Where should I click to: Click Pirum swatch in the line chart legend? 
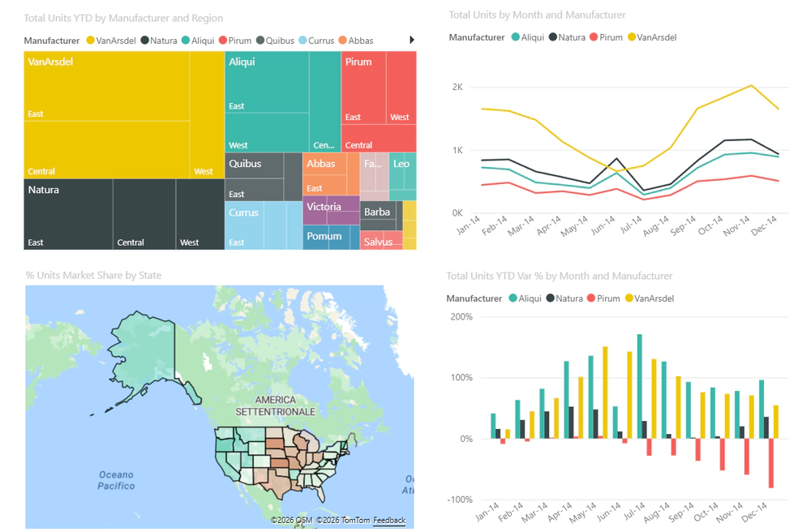click(x=594, y=37)
